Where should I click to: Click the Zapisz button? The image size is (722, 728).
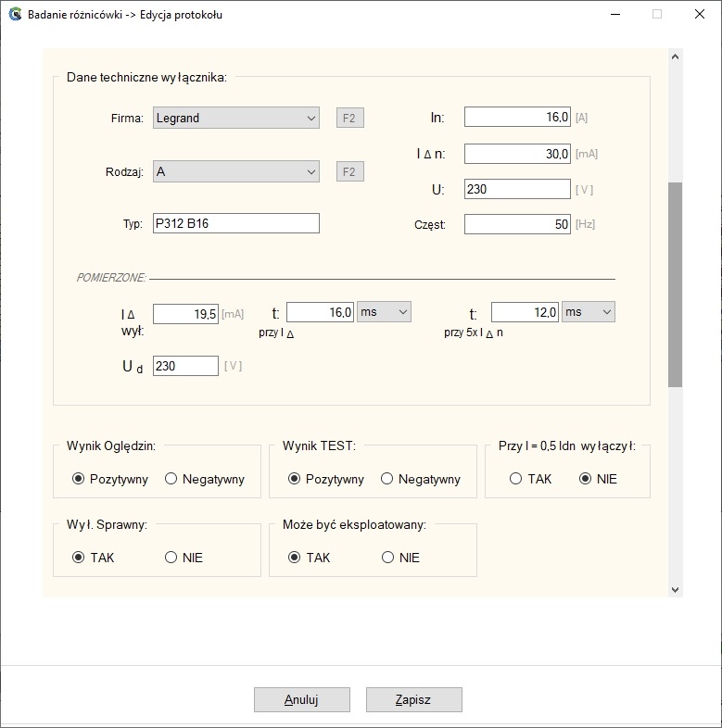(413, 699)
